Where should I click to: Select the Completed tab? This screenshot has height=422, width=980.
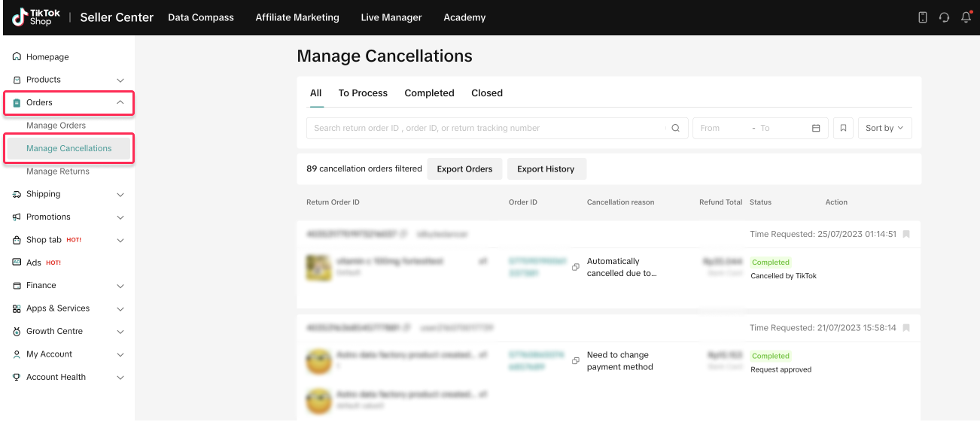[x=429, y=93]
